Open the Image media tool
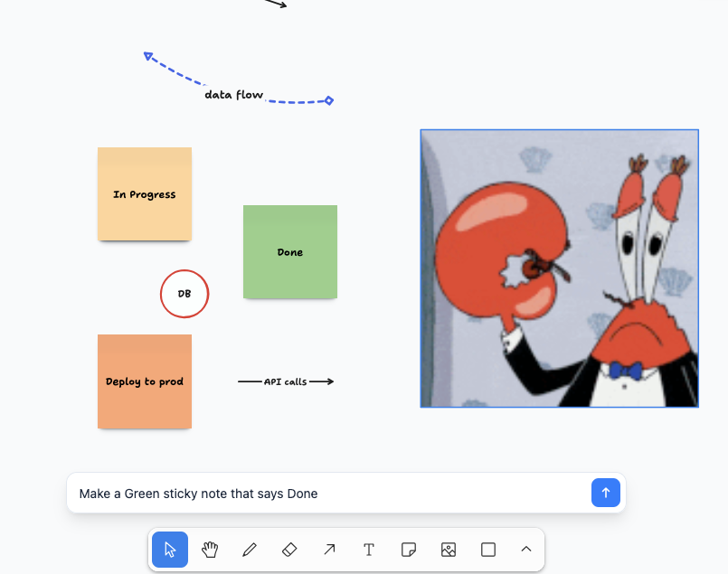728x574 pixels. [x=449, y=550]
